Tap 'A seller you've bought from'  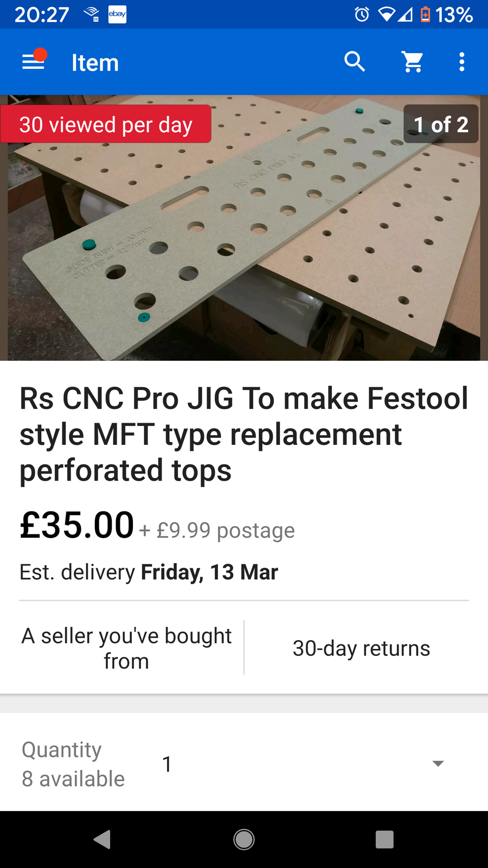coord(126,648)
